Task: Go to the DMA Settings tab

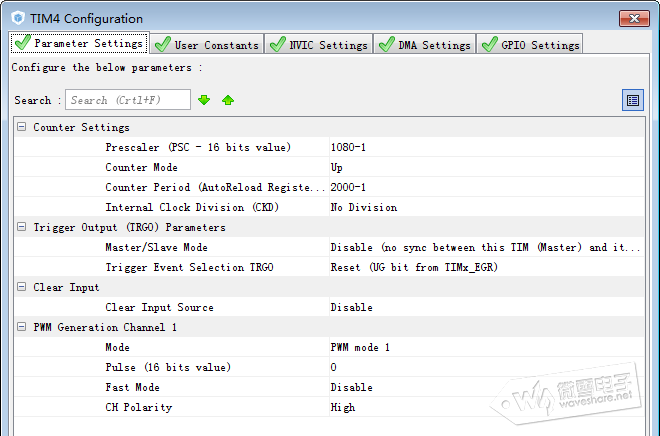Action: pos(424,44)
